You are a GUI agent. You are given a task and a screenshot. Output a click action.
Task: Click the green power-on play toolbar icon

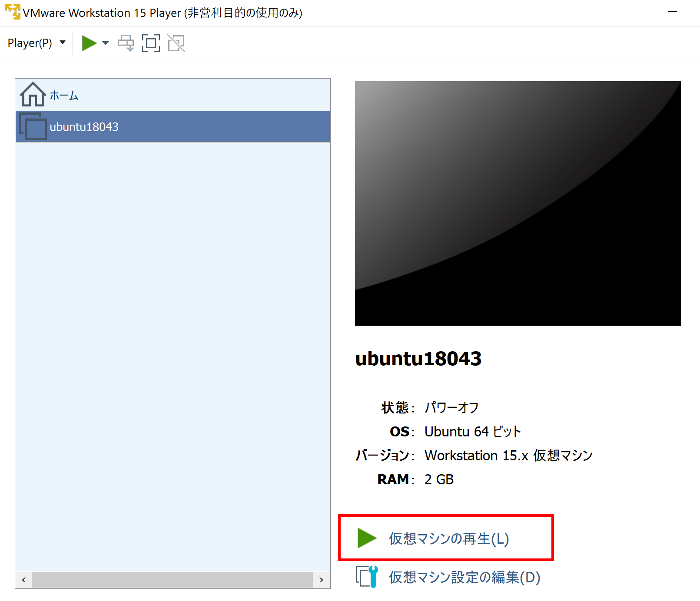[x=89, y=43]
